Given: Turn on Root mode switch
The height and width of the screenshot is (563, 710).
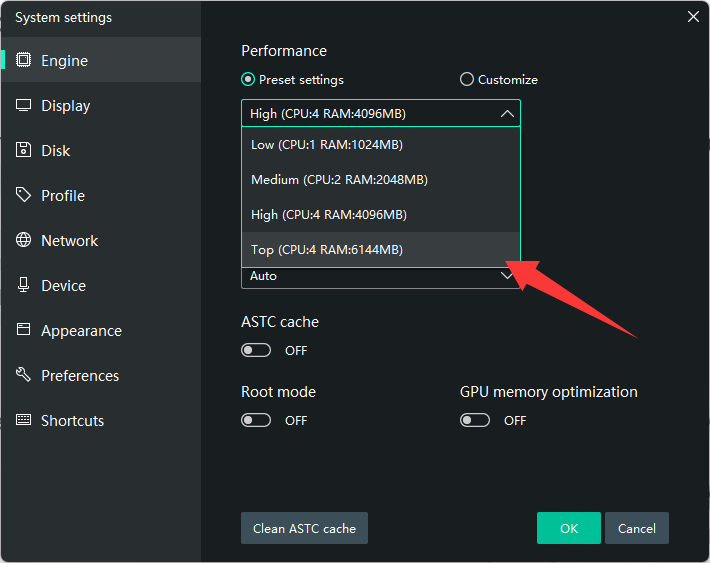Looking at the screenshot, I should (256, 421).
